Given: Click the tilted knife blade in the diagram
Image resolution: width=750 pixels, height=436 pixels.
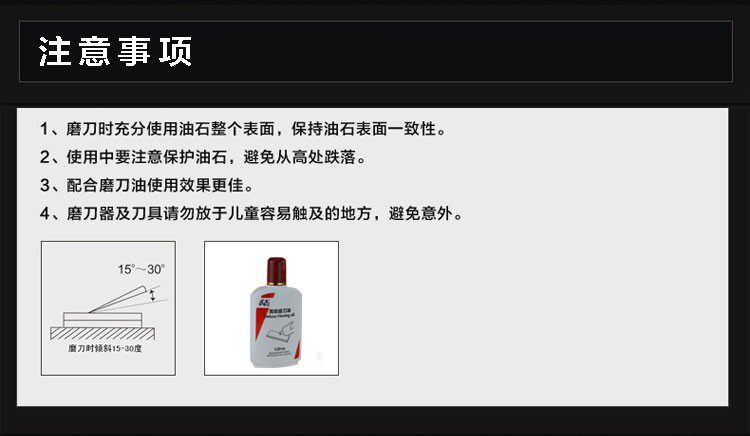Looking at the screenshot, I should coord(117,299).
